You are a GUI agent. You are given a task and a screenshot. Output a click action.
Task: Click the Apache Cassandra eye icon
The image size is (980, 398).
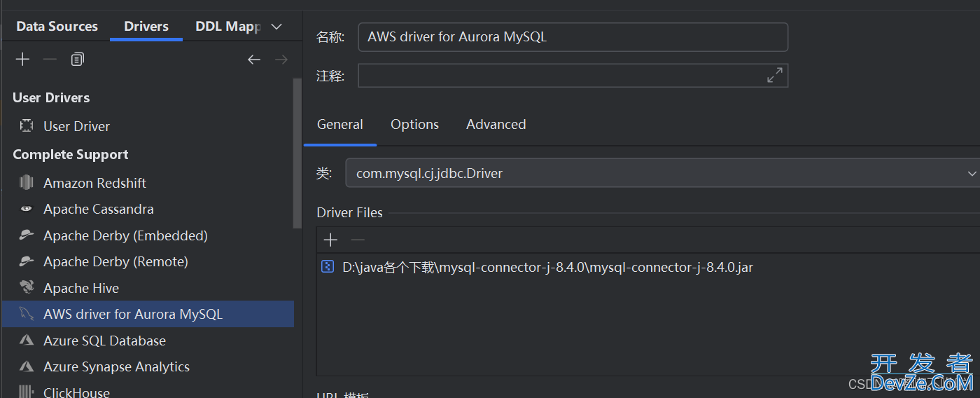[27, 209]
